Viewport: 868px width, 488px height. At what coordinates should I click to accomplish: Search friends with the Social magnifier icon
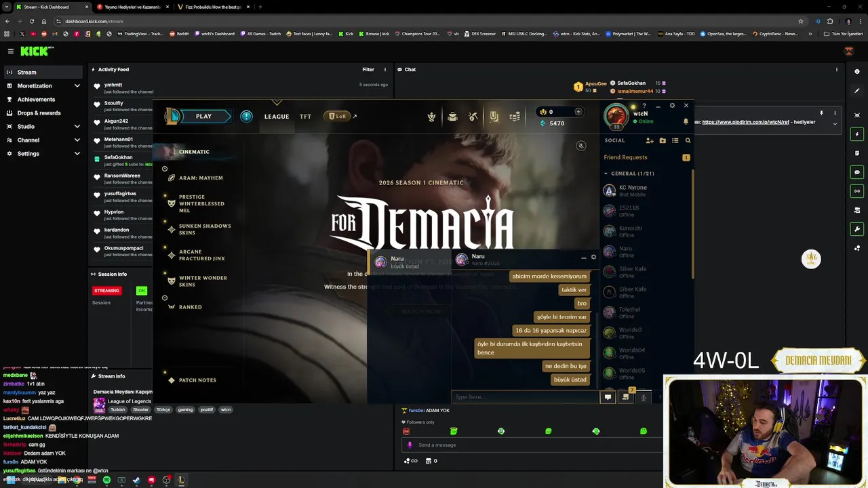688,140
